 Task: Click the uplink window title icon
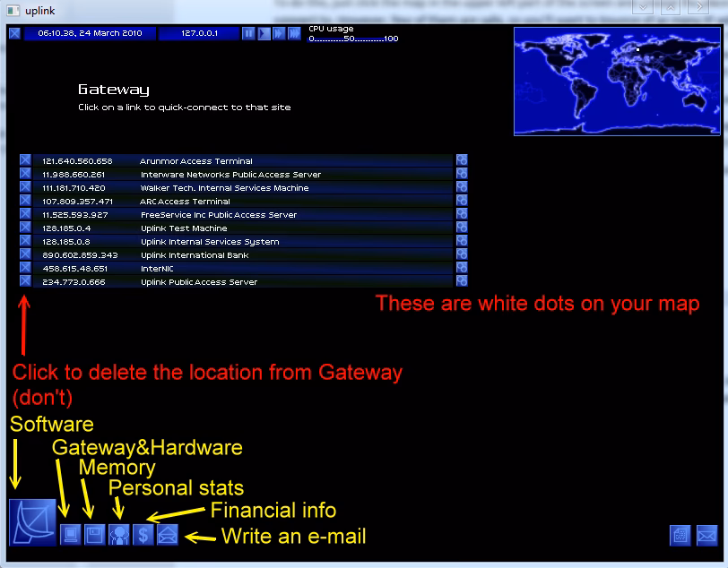pyautogui.click(x=13, y=10)
